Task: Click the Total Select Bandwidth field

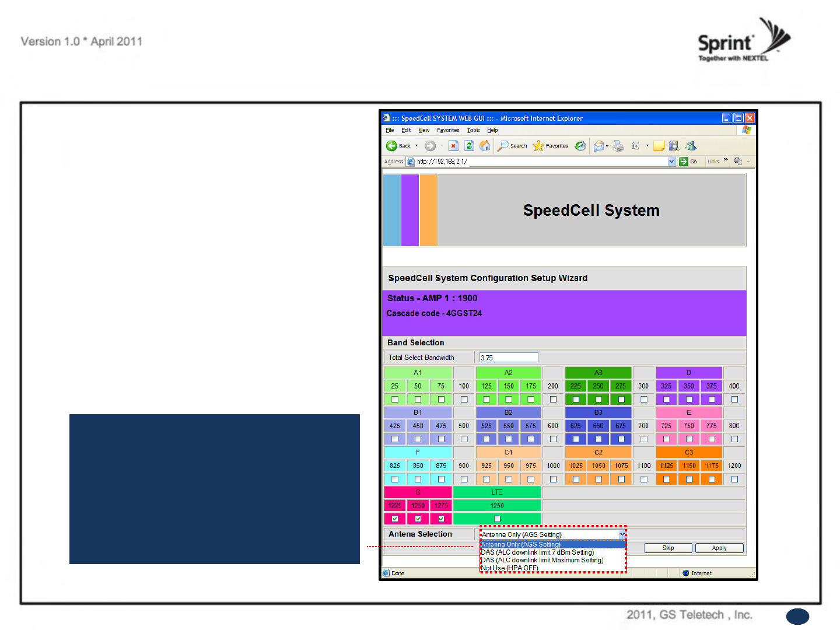Action: tap(509, 358)
